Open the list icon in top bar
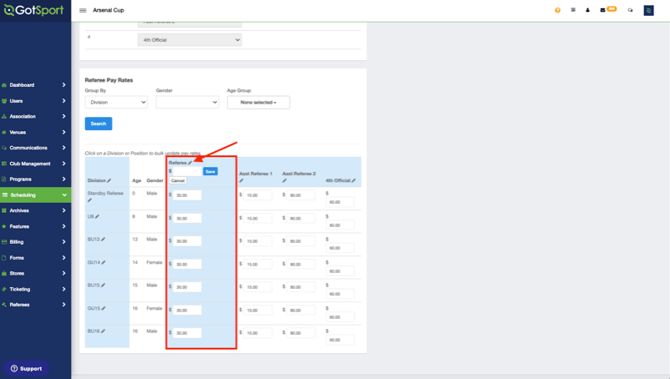This screenshot has width=670, height=379. tap(573, 10)
